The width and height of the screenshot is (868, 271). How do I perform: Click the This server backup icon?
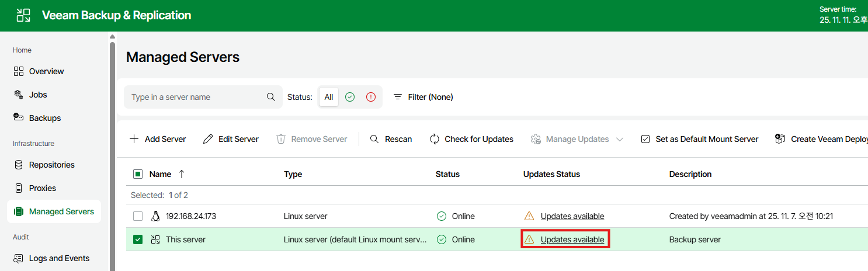(155, 239)
